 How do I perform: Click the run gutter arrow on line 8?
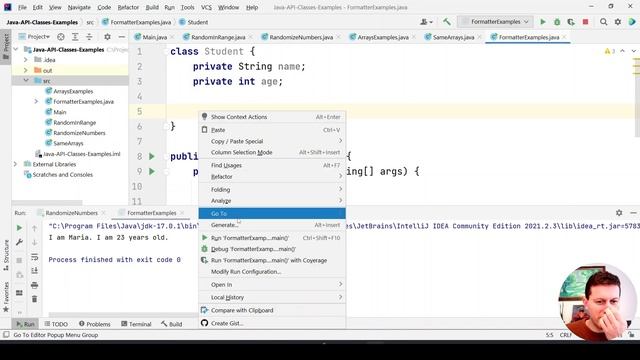tap(152, 156)
